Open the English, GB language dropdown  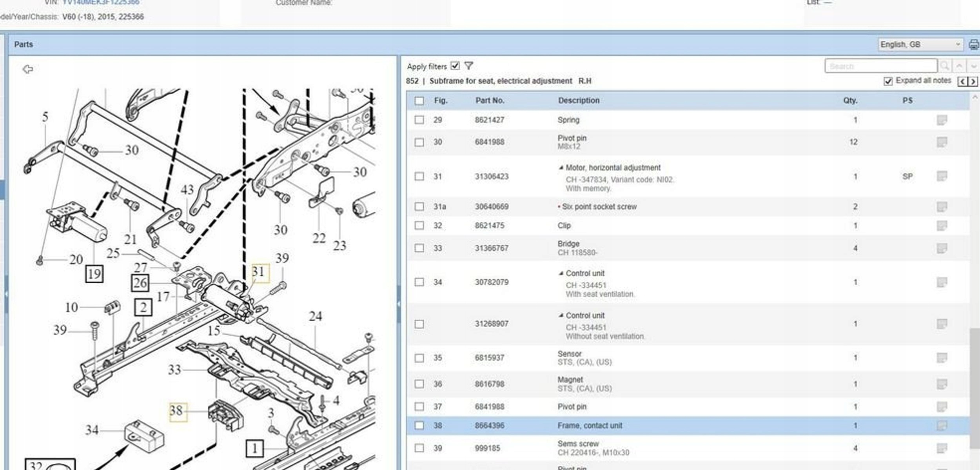point(920,44)
